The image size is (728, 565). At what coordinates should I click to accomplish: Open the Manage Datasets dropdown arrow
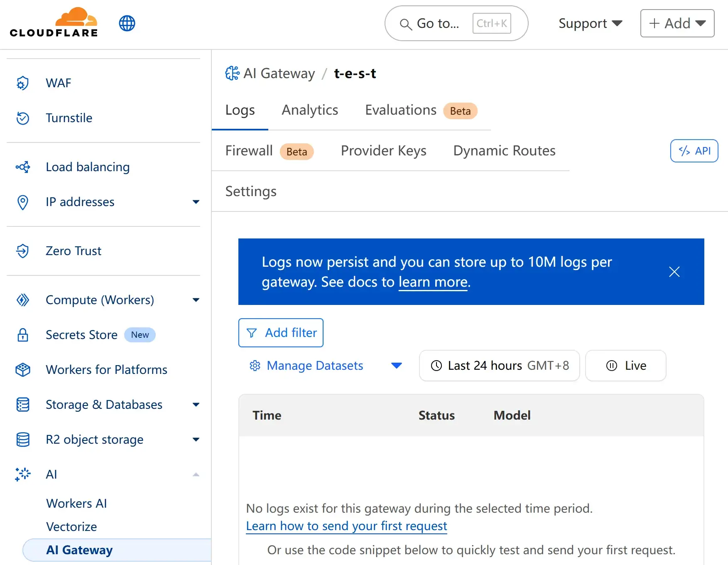[397, 366]
